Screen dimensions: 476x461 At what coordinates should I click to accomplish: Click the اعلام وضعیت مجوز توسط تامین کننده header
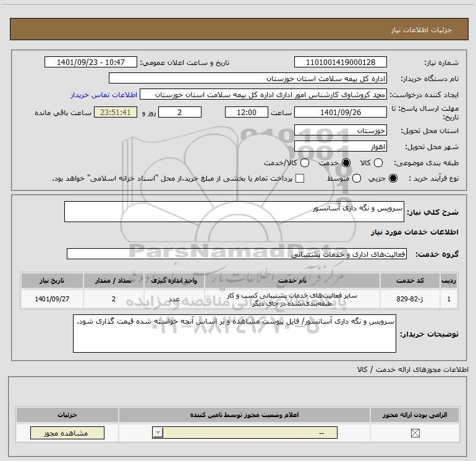point(244,415)
